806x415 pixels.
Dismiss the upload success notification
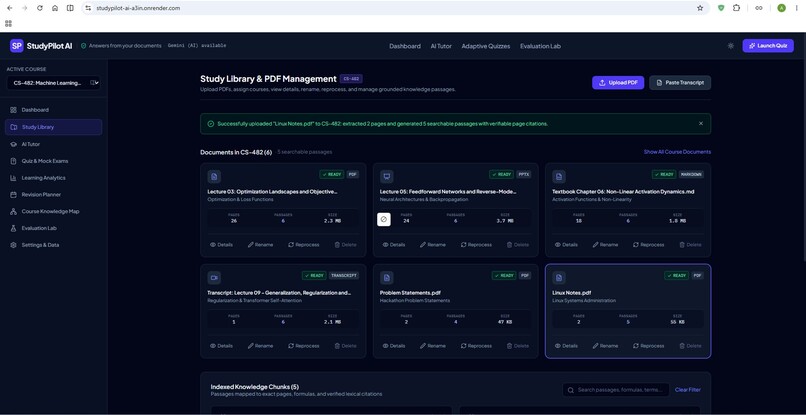(x=701, y=123)
